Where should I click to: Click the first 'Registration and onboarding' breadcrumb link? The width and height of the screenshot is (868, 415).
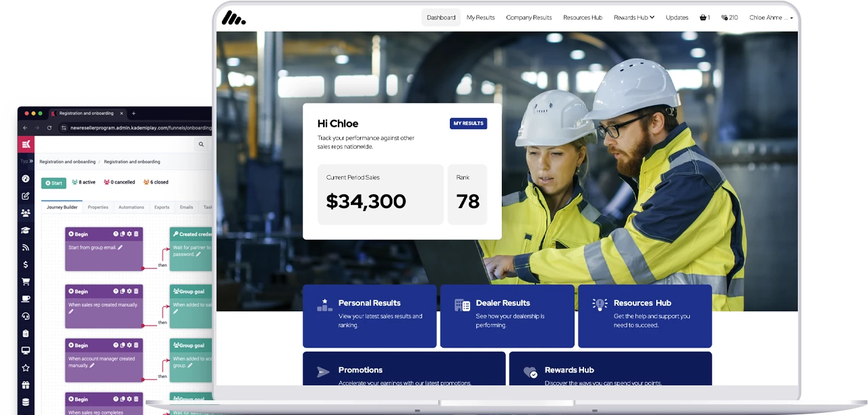67,162
